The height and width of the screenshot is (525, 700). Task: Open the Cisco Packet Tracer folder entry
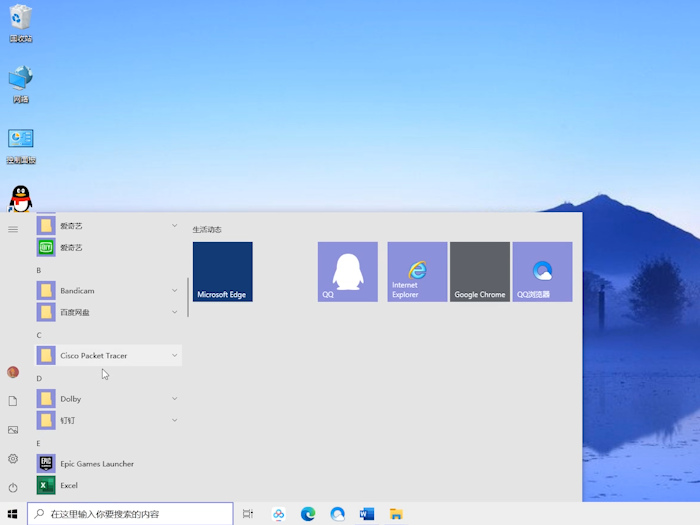click(x=108, y=355)
